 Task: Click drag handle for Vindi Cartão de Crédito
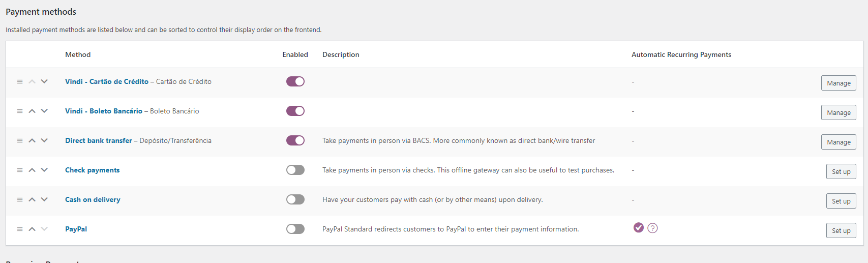pos(20,81)
